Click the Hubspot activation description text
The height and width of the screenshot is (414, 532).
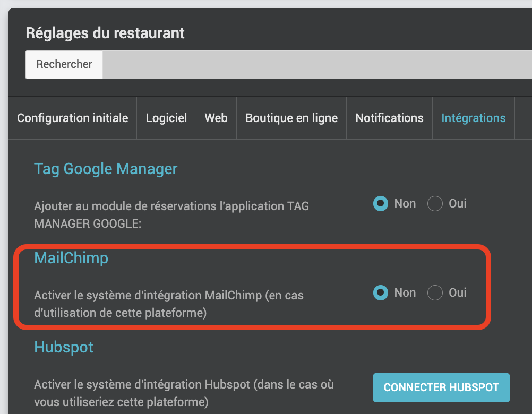point(184,393)
